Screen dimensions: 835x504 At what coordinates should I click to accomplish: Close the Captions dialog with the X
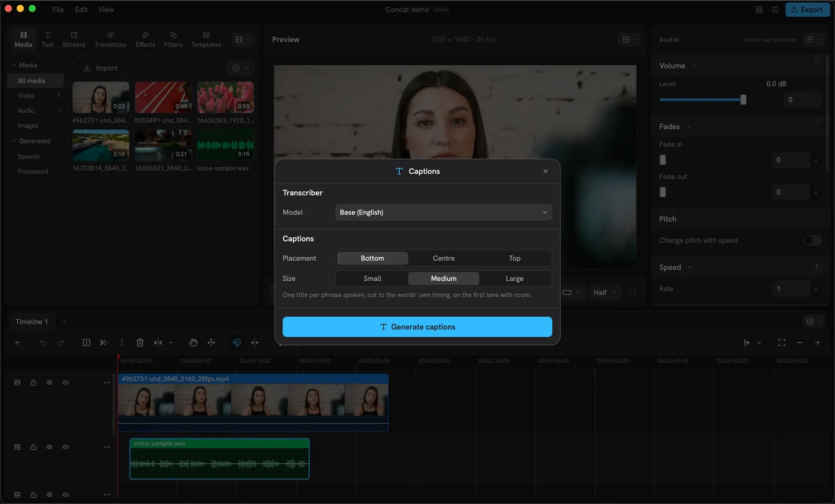(545, 171)
